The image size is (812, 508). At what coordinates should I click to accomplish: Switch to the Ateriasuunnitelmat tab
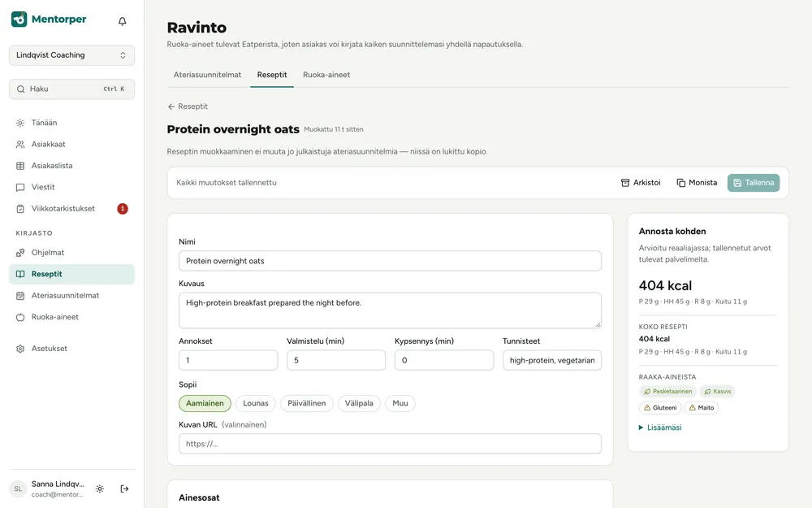click(207, 75)
